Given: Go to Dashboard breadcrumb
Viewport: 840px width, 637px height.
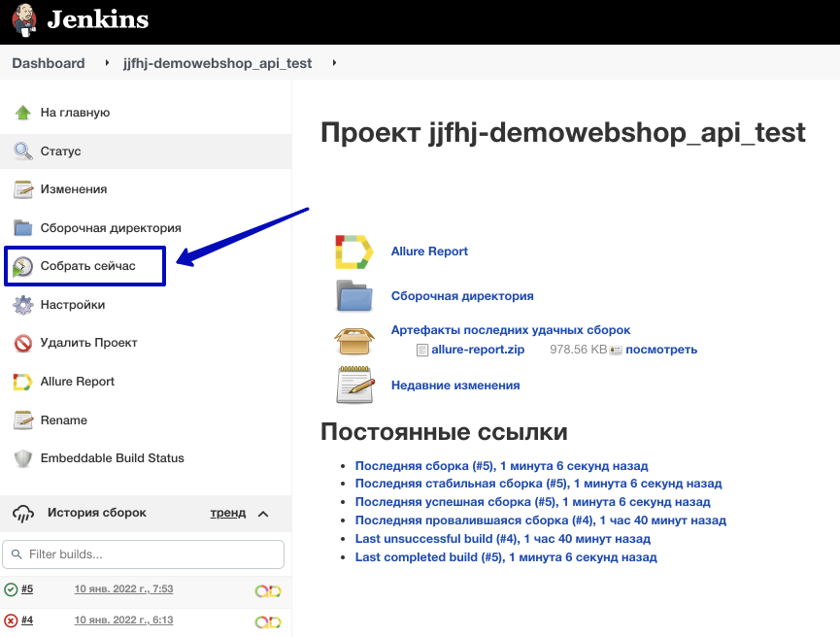Looking at the screenshot, I should [49, 63].
